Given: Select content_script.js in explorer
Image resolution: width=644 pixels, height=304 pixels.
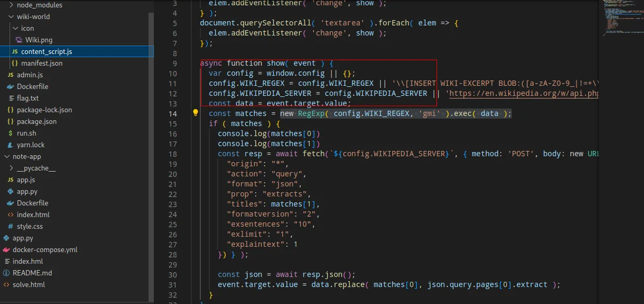Looking at the screenshot, I should (77, 51).
